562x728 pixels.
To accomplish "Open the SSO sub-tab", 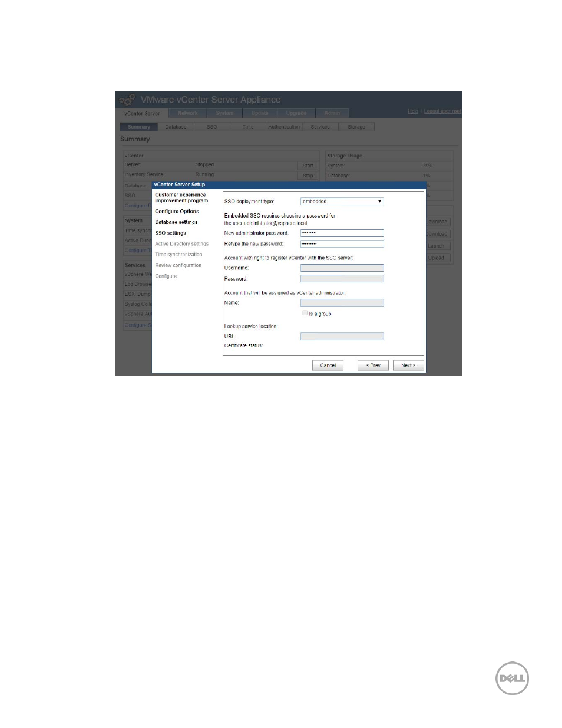I will [211, 127].
